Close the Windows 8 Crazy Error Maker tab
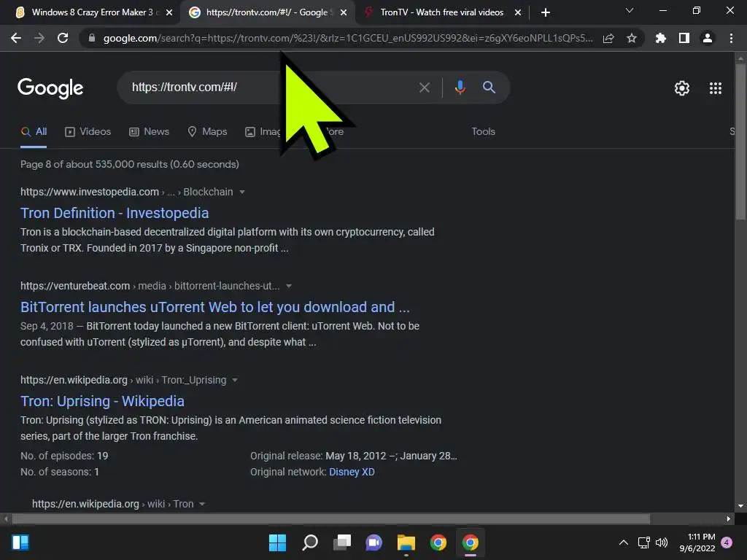 169,12
